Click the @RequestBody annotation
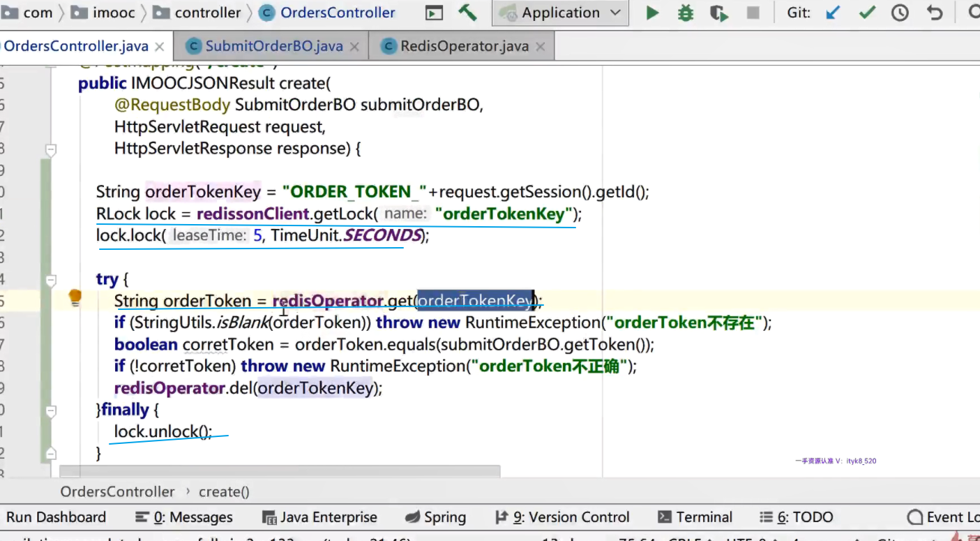This screenshot has width=980, height=541. pyautogui.click(x=172, y=105)
